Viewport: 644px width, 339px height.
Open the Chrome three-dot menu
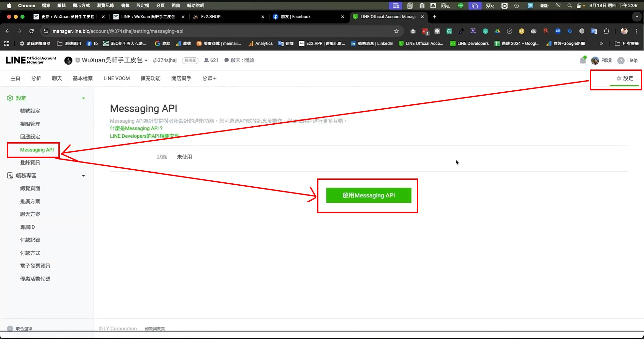[636, 31]
